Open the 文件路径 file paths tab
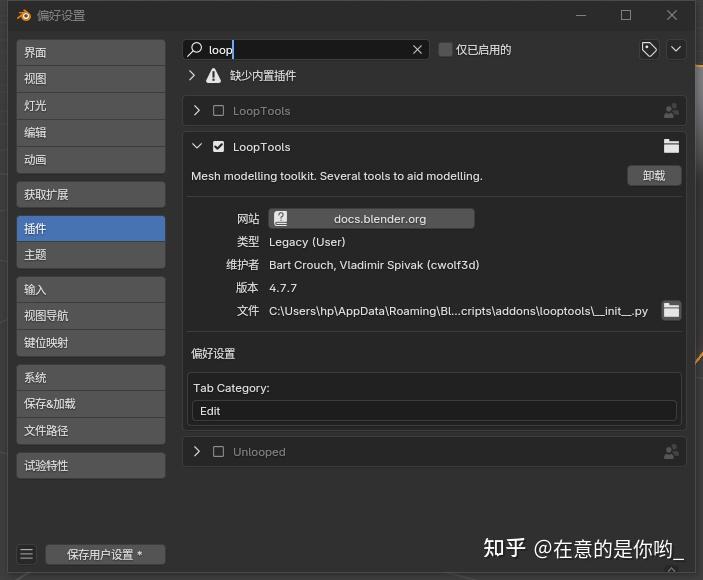Screen dimensions: 703x580 [91, 431]
